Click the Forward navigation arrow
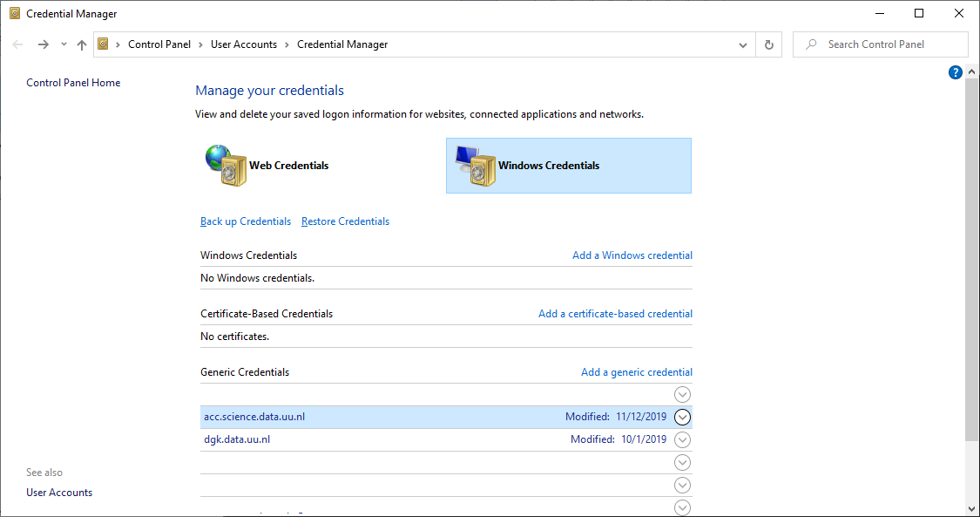Image resolution: width=980 pixels, height=517 pixels. coord(43,44)
